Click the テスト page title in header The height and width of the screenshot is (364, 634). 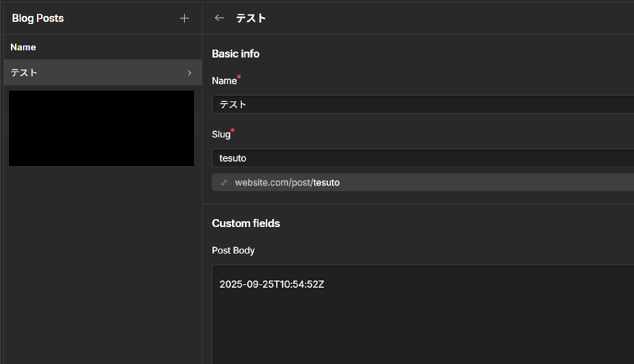tap(251, 18)
